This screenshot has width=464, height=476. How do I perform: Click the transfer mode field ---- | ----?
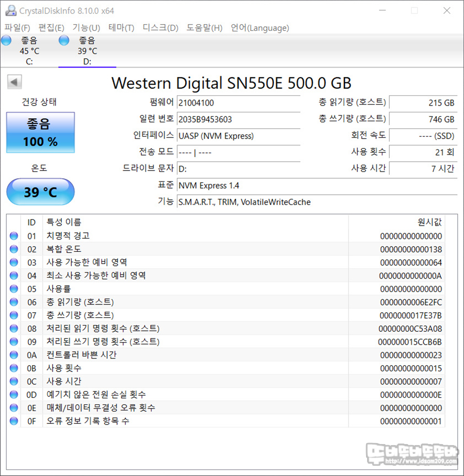coord(239,152)
